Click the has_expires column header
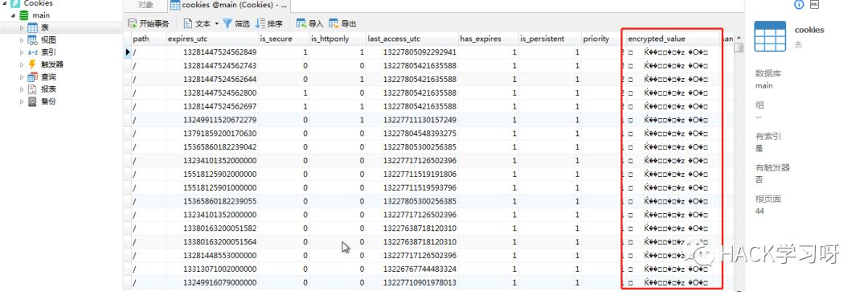Image resolution: width=868 pixels, height=292 pixels. coord(488,39)
